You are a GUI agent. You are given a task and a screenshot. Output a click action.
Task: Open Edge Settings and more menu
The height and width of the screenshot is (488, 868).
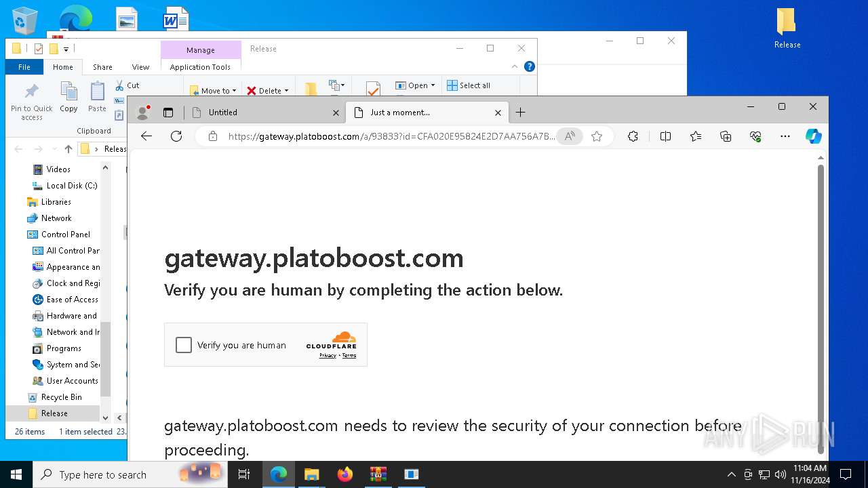pos(785,136)
